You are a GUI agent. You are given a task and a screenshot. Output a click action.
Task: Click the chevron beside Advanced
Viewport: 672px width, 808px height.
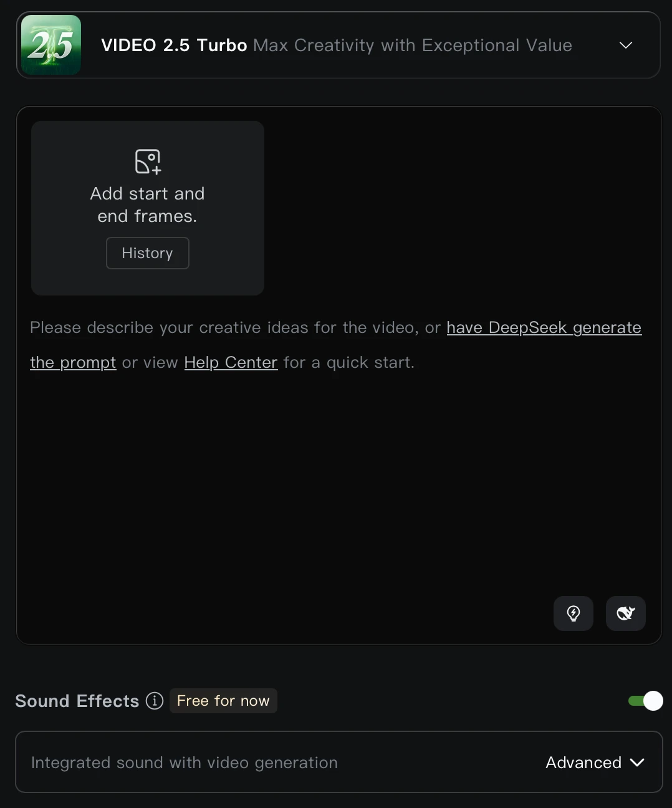point(637,762)
